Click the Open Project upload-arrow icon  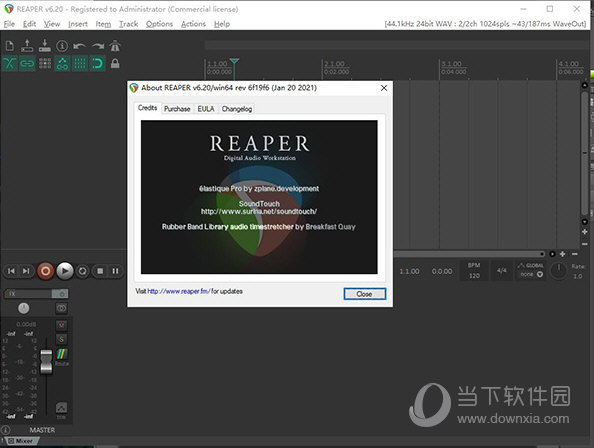click(27, 46)
